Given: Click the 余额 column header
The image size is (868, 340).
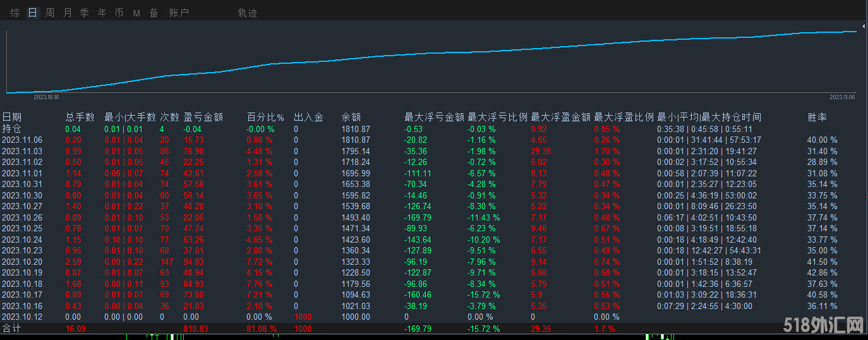Looking at the screenshot, I should click(x=351, y=117).
